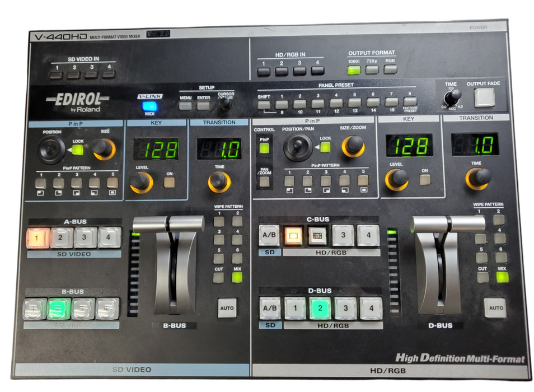Image resolution: width=534 pixels, height=392 pixels.
Task: Click the Cursor/Value setup knob
Action: 225,104
